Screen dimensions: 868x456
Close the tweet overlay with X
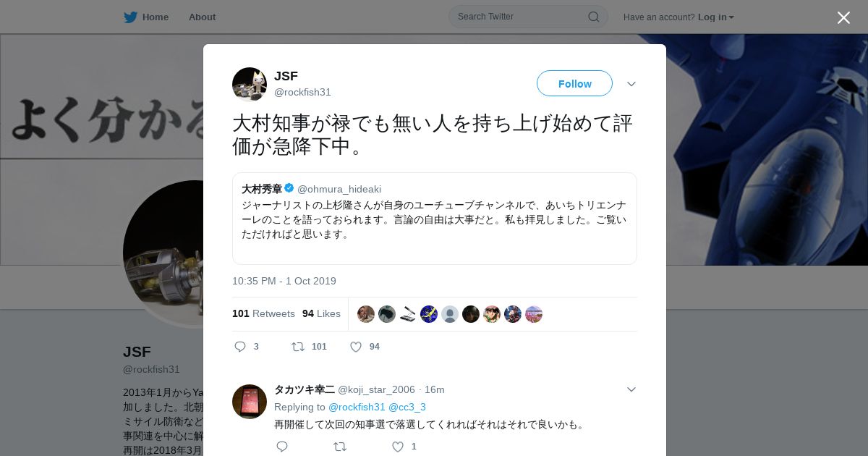click(x=843, y=17)
